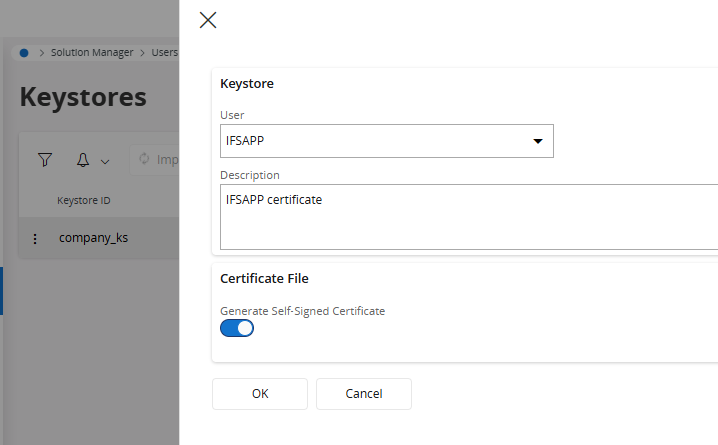The width and height of the screenshot is (718, 445).
Task: Disable Generate Self-Signed Certificate switch
Action: point(237,328)
